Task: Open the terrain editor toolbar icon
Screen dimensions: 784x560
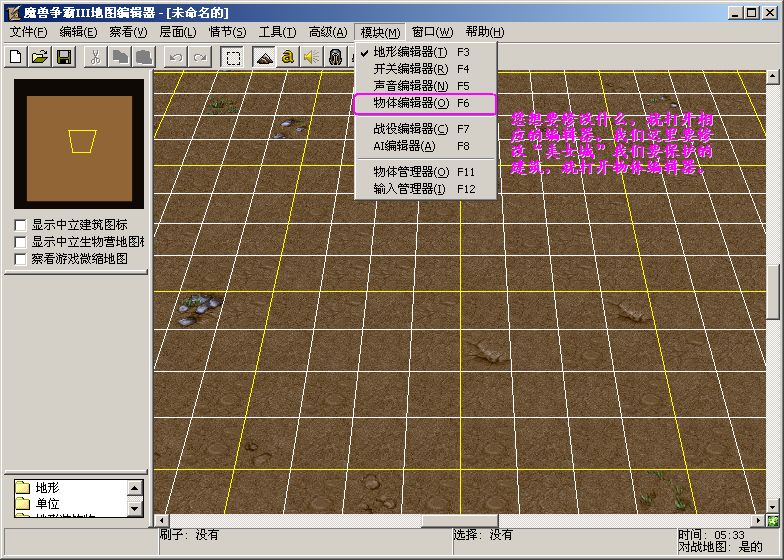Action: (264, 57)
